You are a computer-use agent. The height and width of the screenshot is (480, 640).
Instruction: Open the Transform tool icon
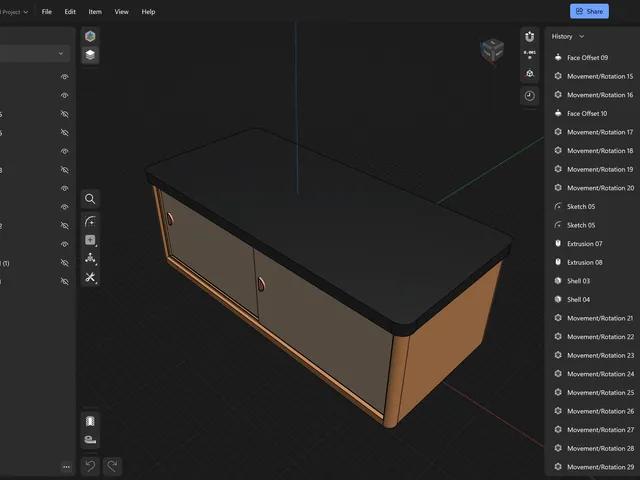[x=90, y=259]
